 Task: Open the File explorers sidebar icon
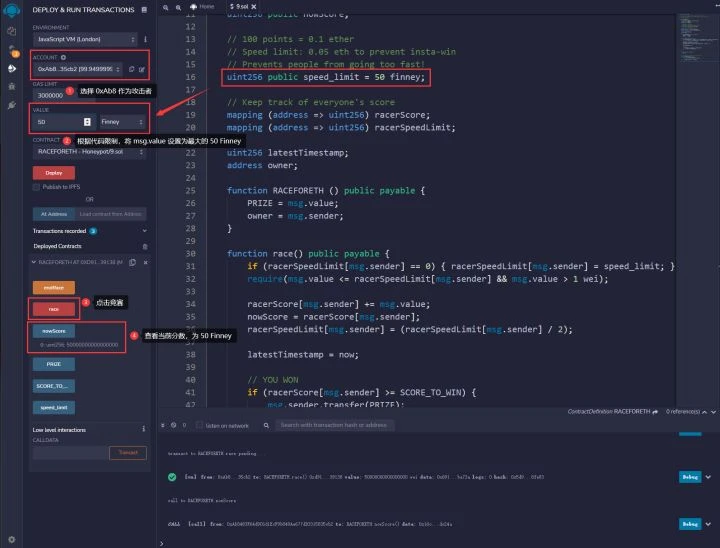11,31
